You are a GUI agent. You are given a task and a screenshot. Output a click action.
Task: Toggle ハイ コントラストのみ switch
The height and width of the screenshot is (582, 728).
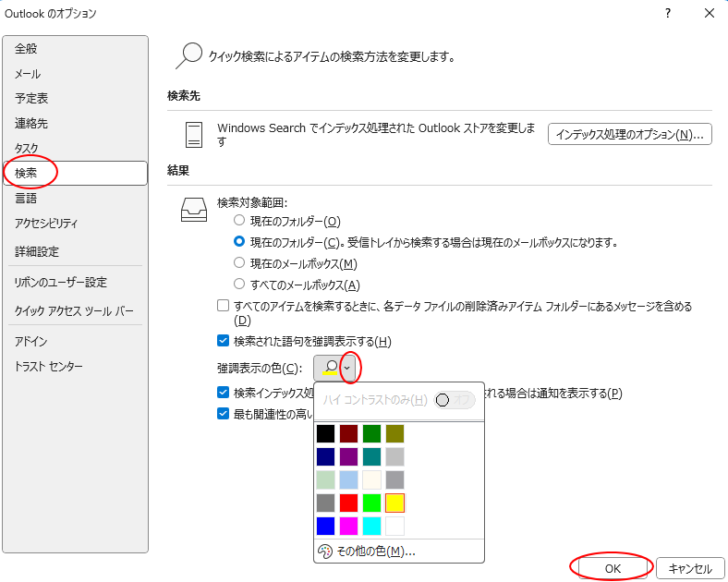455,400
